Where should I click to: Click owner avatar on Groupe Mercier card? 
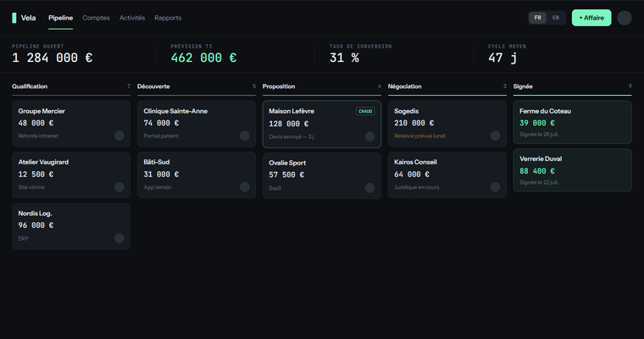click(119, 136)
